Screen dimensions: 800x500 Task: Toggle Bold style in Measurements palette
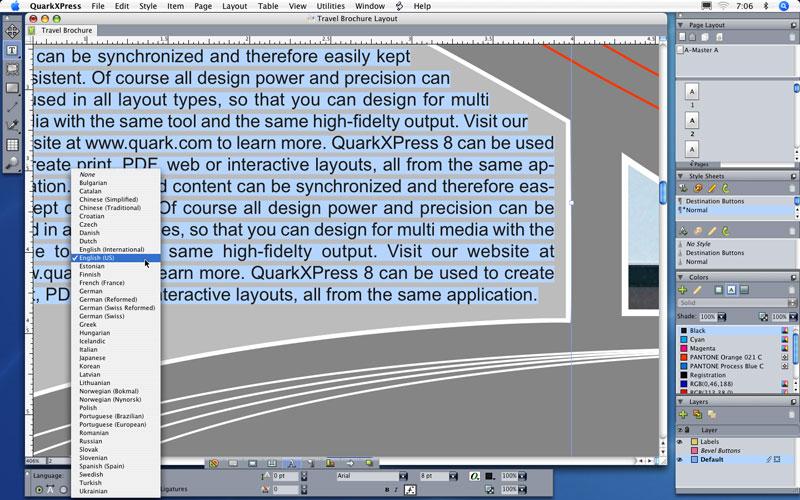387,489
